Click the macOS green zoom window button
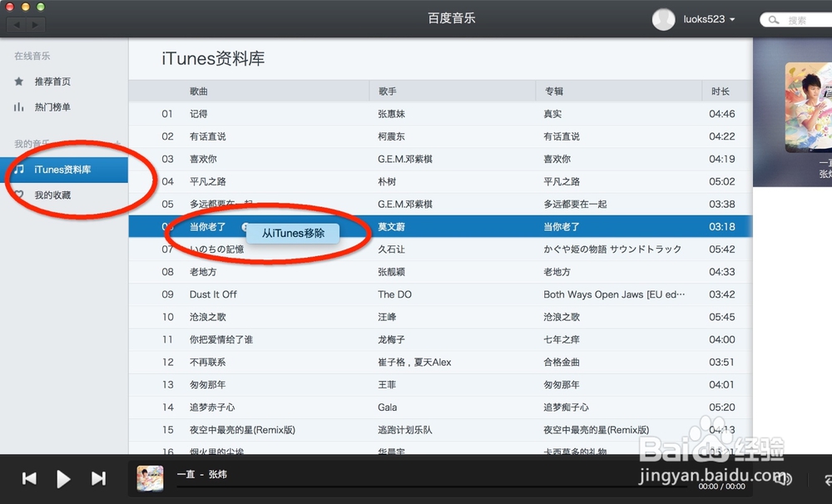Screen dimensions: 832x504 [41, 7]
